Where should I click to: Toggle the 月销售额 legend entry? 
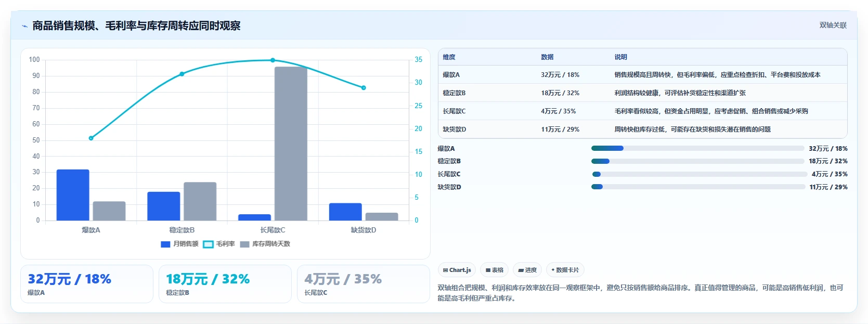click(179, 244)
